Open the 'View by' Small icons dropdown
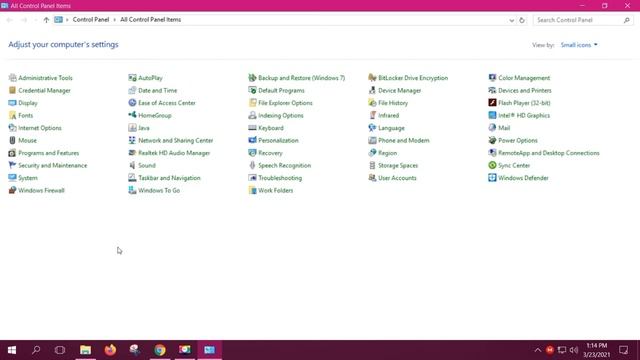 (x=579, y=45)
